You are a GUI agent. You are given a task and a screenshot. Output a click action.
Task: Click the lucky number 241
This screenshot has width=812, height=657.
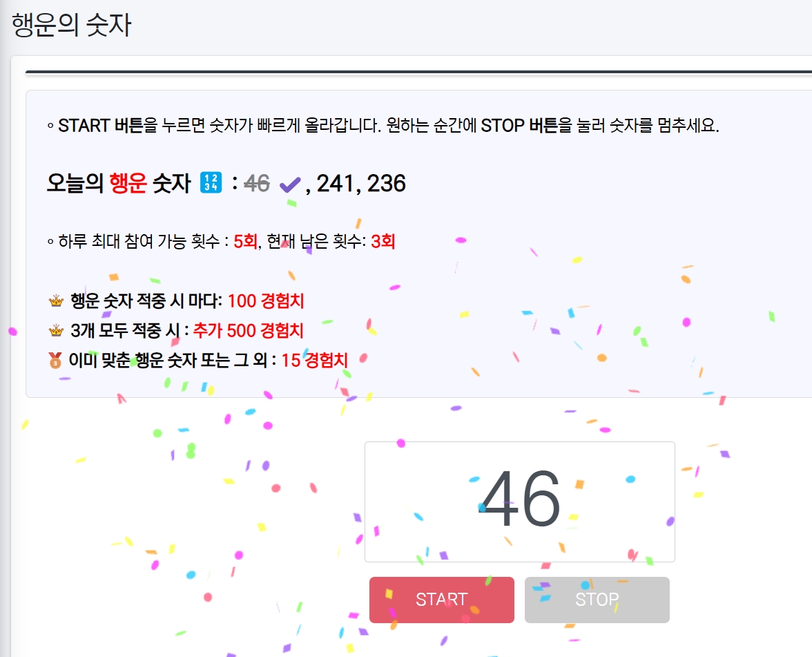335,184
